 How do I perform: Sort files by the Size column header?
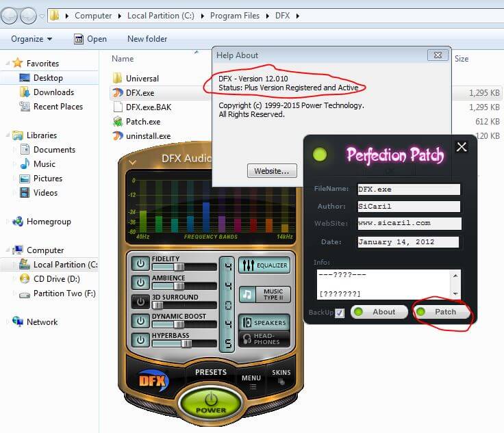(462, 59)
